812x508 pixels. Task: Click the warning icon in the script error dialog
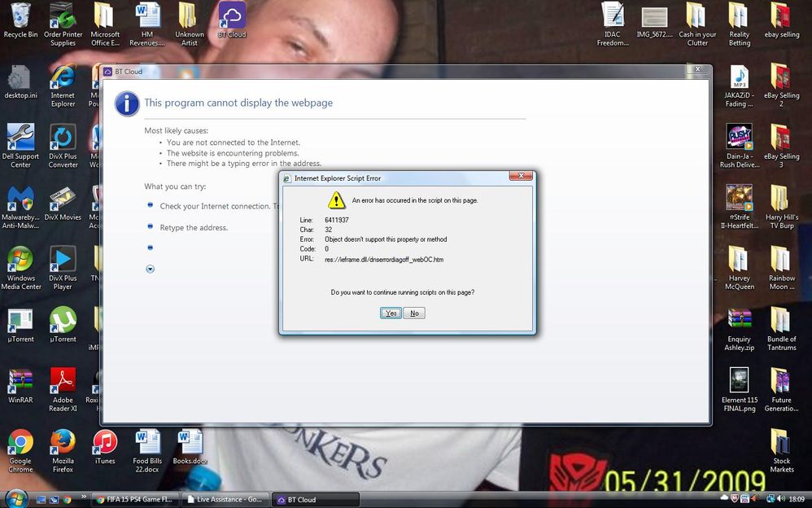click(x=336, y=200)
